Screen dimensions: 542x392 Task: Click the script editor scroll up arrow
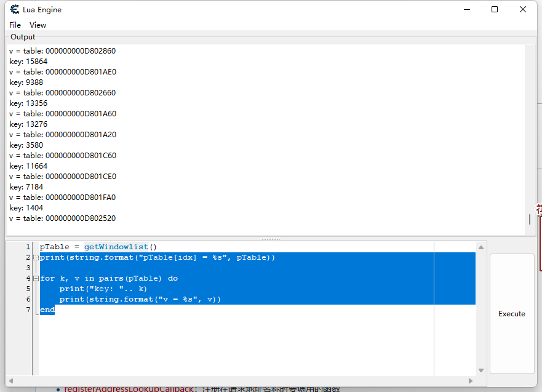click(481, 247)
